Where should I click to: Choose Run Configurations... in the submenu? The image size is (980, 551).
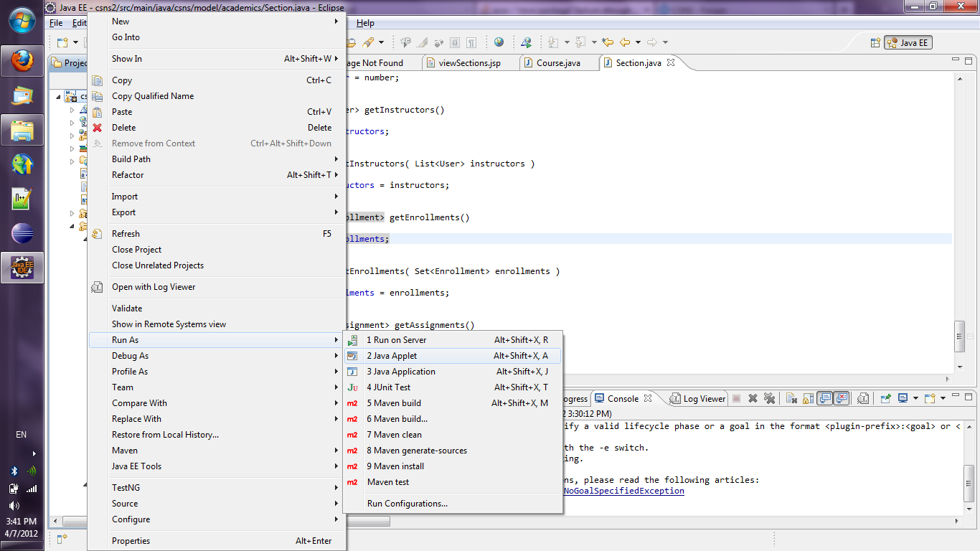(x=407, y=504)
